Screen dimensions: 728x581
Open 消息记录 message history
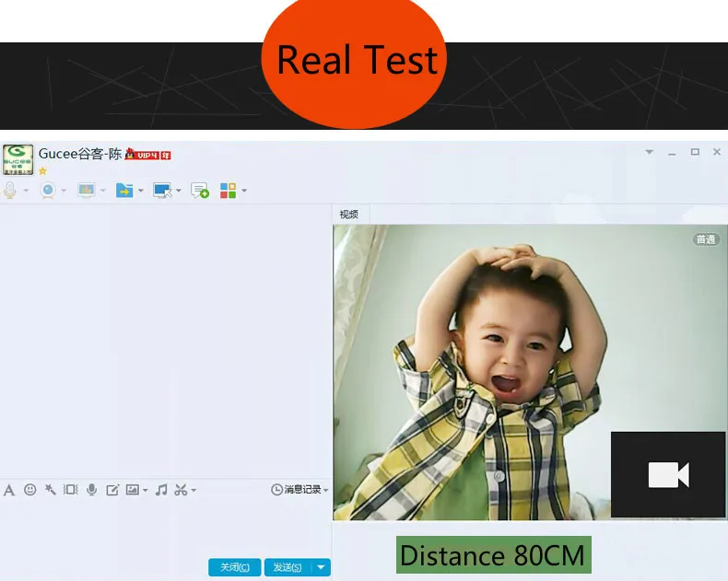click(296, 490)
